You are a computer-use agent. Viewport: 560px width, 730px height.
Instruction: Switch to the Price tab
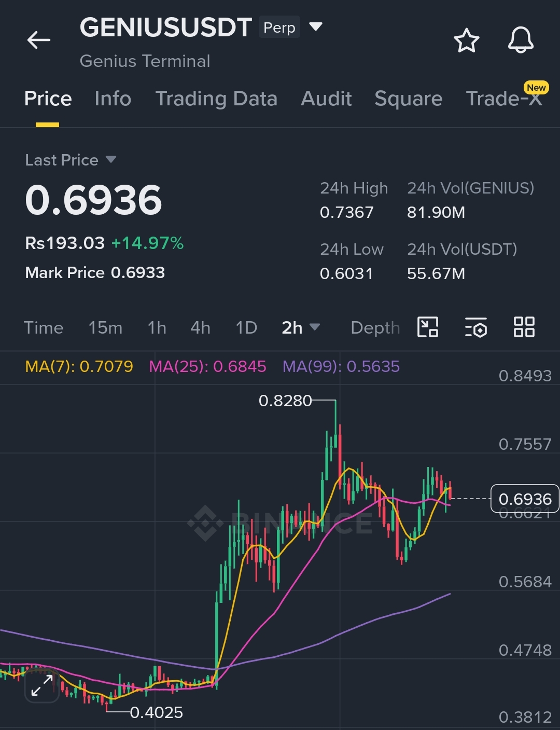tap(48, 99)
